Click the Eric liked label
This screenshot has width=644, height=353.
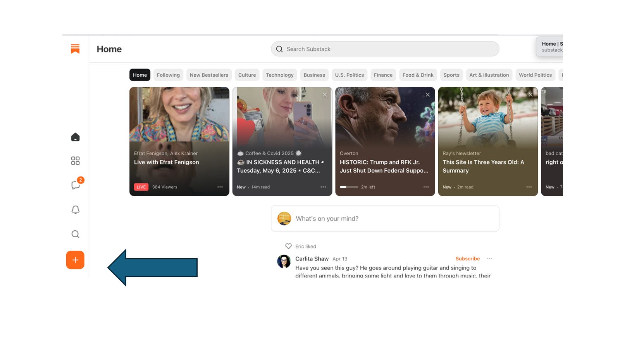(306, 246)
